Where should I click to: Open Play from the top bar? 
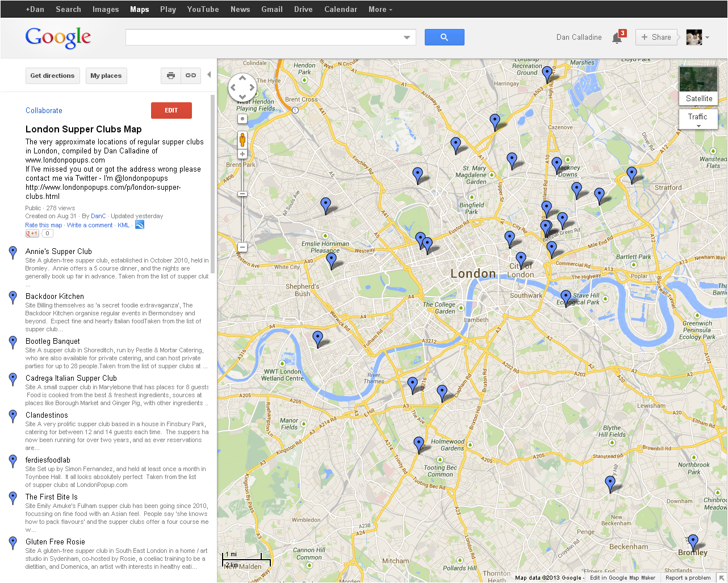(168, 9)
